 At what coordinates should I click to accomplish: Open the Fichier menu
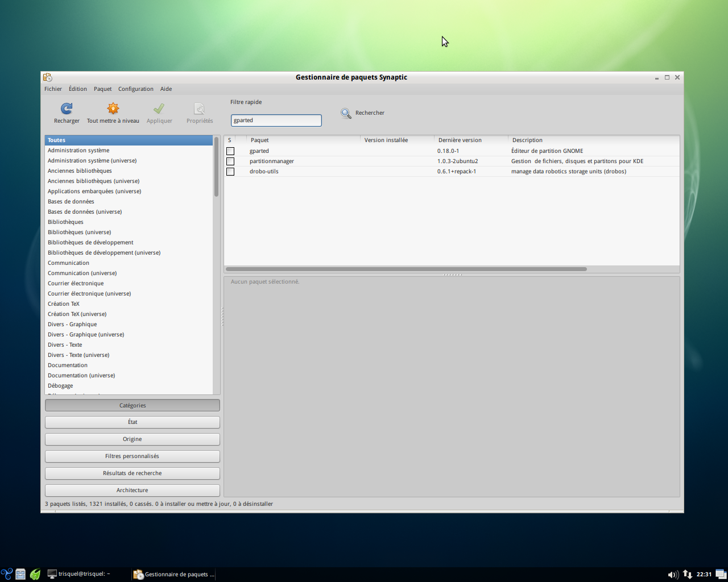pyautogui.click(x=53, y=89)
